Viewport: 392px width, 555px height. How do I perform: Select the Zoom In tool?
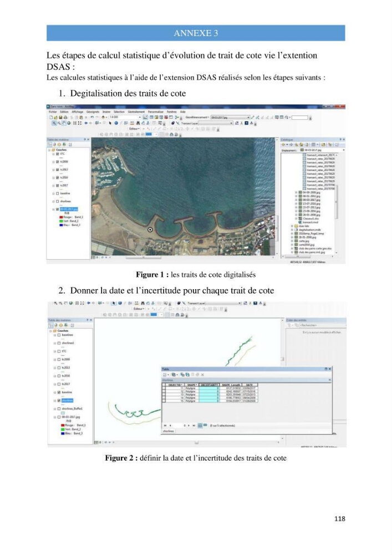click(54, 123)
